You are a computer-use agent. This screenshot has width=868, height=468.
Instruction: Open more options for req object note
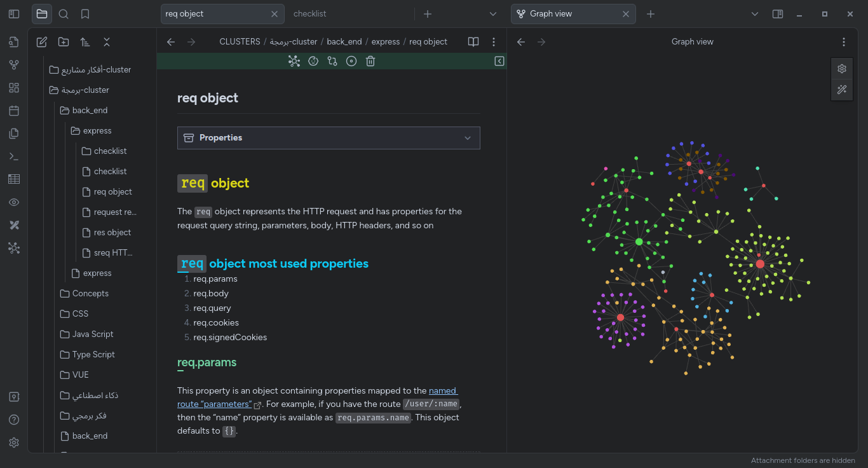pyautogui.click(x=494, y=41)
